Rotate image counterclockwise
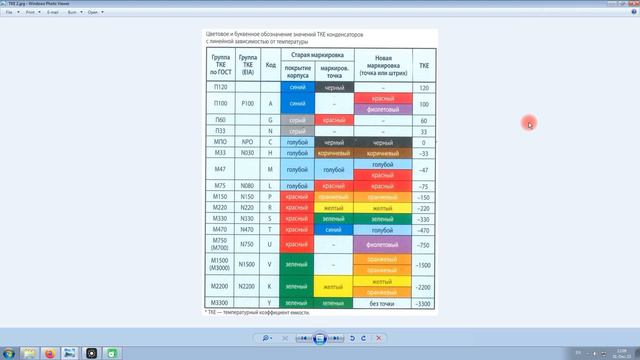Viewport: 640px width, 360px height. pyautogui.click(x=352, y=338)
